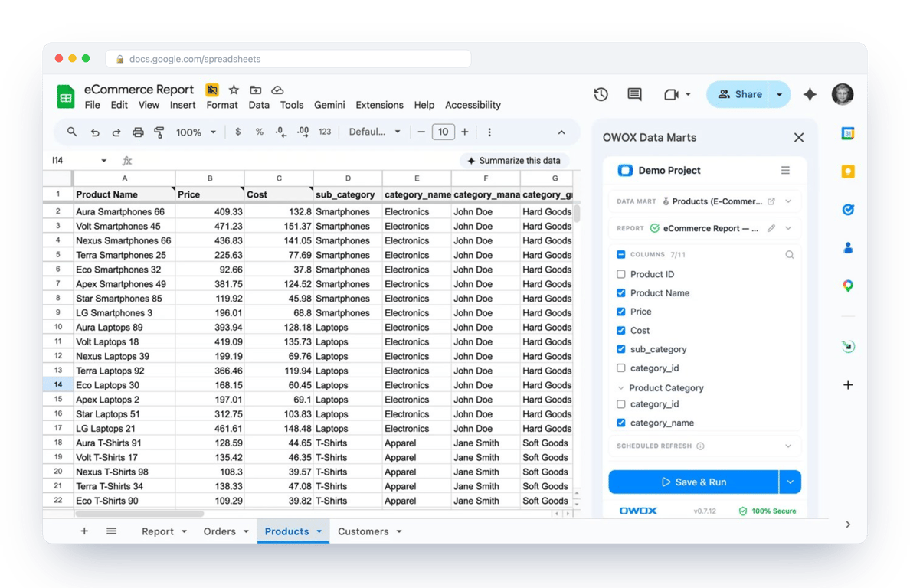Open the comments icon
This screenshot has height=588, width=910.
pyautogui.click(x=634, y=94)
